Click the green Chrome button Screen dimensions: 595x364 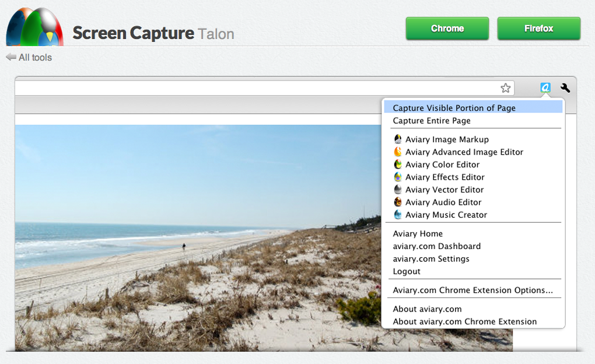click(447, 29)
